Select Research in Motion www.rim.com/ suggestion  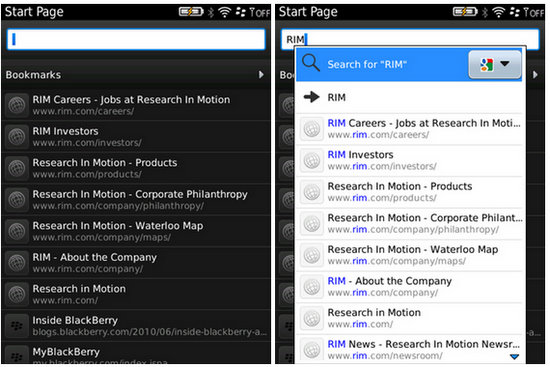click(x=409, y=318)
